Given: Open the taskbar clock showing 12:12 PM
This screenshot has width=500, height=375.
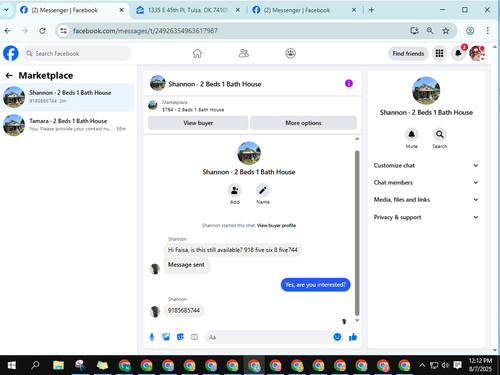Looking at the screenshot, I should pyautogui.click(x=480, y=365).
